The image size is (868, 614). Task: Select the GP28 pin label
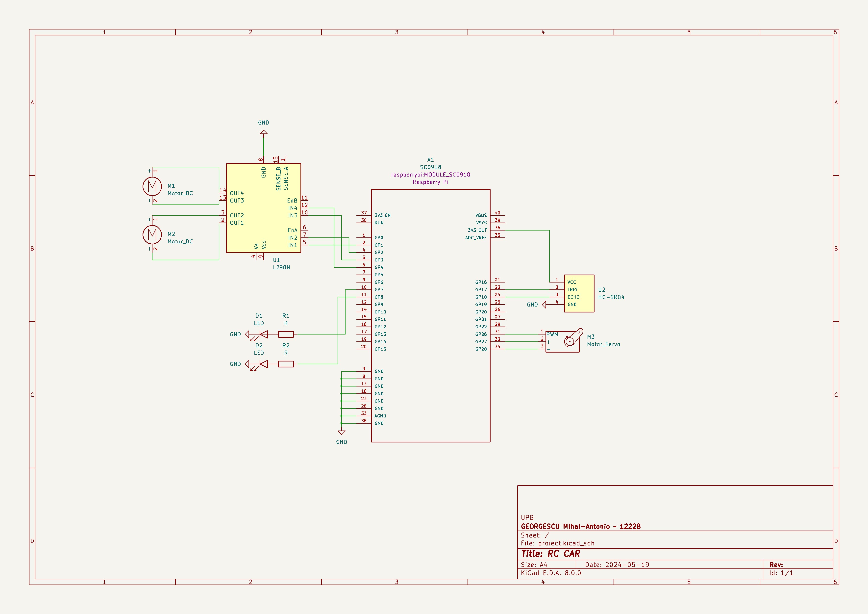pos(481,349)
